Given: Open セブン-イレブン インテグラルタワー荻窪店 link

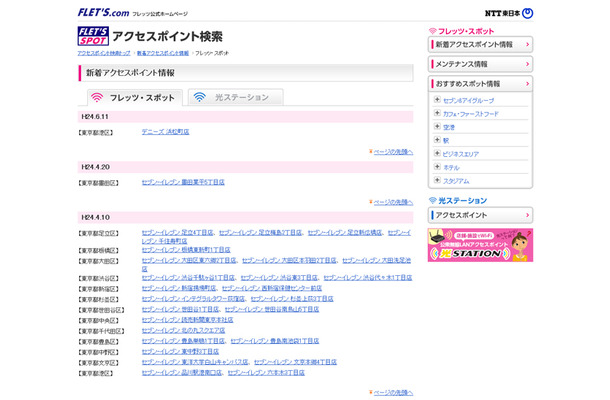Looking at the screenshot, I should [x=193, y=298].
